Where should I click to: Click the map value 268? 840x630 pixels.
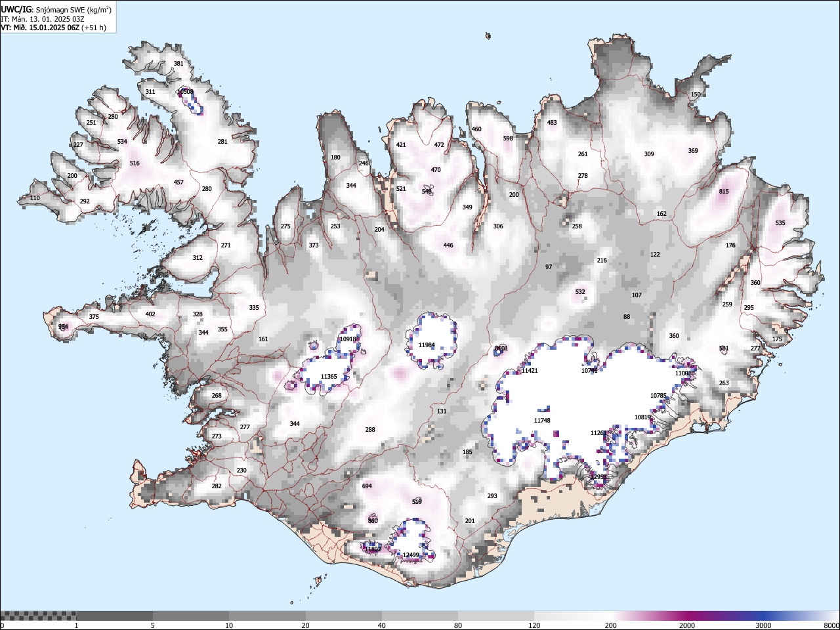pos(217,396)
